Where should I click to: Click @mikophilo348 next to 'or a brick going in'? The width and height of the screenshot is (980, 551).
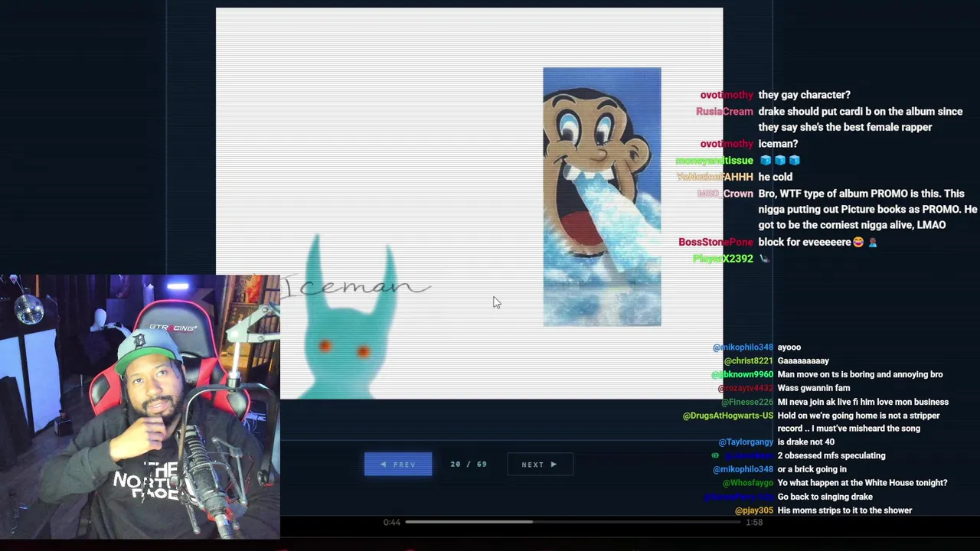(x=743, y=469)
